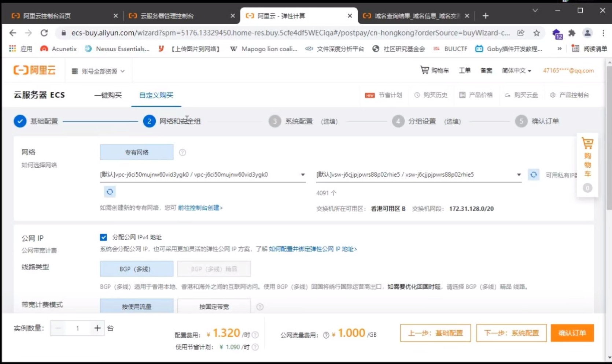
Task: Click help icon next to 按固定带宽
Action: pos(260,307)
